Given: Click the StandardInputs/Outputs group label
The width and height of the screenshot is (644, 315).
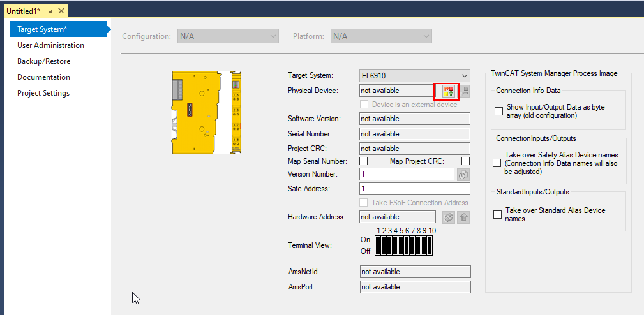Looking at the screenshot, I should point(533,192).
